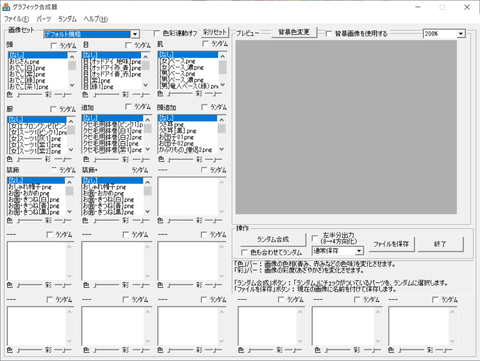
Task: Enable the 背景画像を使用する checkbox
Action: [329, 33]
